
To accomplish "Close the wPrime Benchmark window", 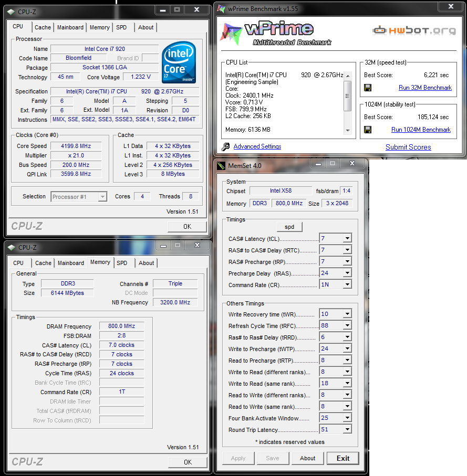I will (451, 6).
